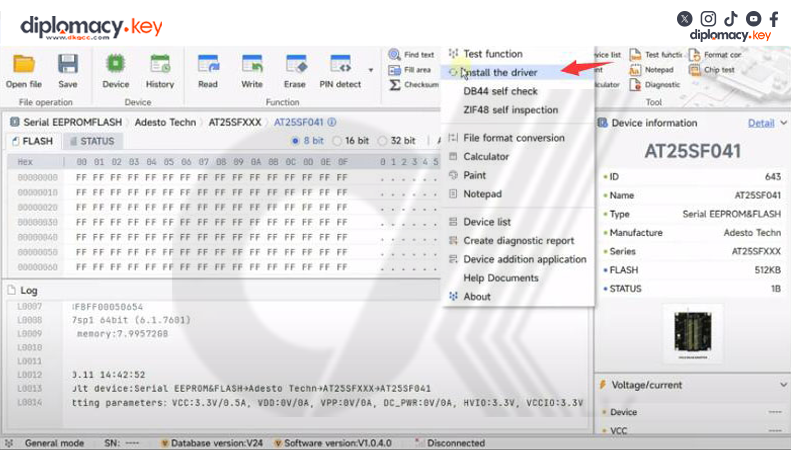This screenshot has width=791, height=450.
Task: Select the 16 bit radio button
Action: 337,141
